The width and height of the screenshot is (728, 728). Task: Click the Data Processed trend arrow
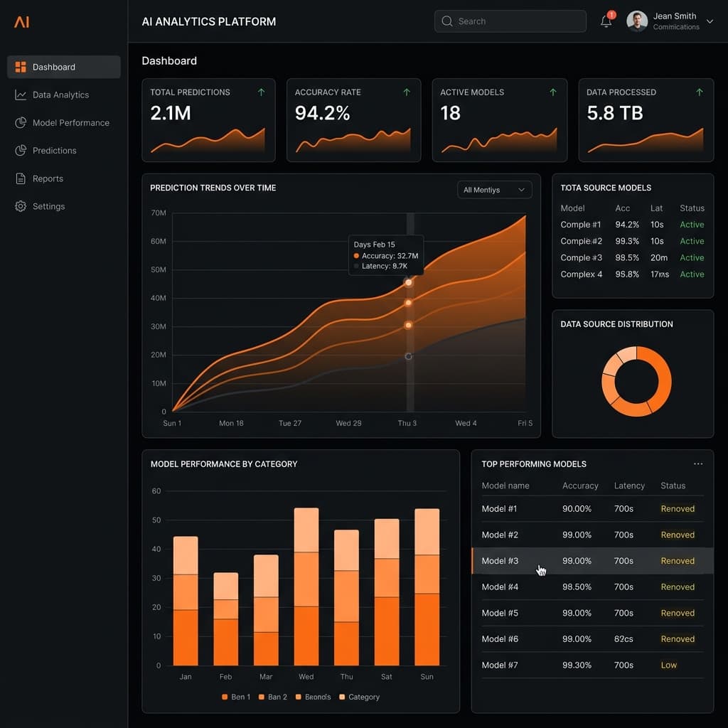[x=700, y=92]
